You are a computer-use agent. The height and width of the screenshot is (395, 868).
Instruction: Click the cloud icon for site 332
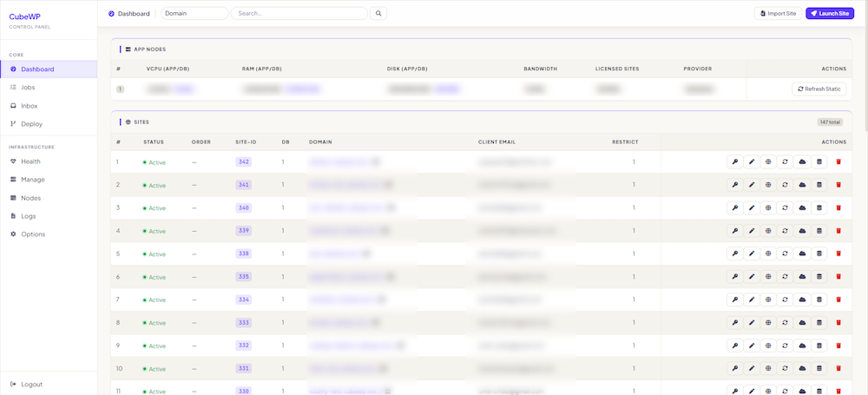click(x=802, y=346)
